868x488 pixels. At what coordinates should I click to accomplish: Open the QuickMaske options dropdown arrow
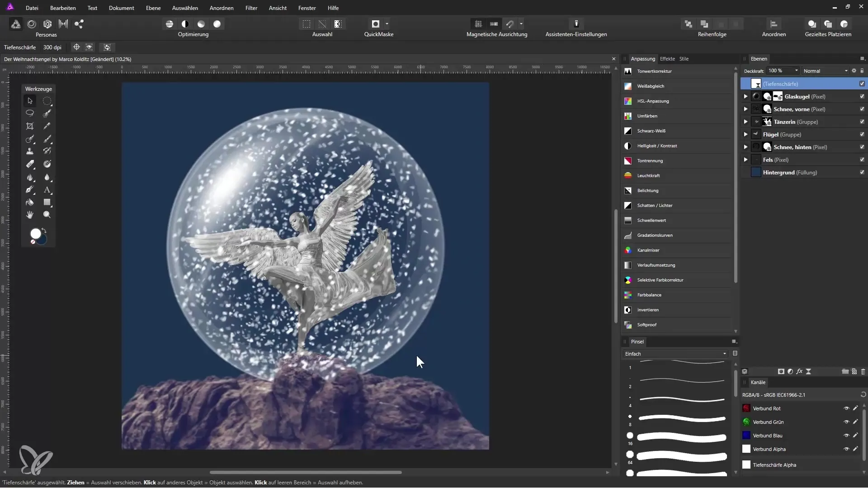point(387,24)
